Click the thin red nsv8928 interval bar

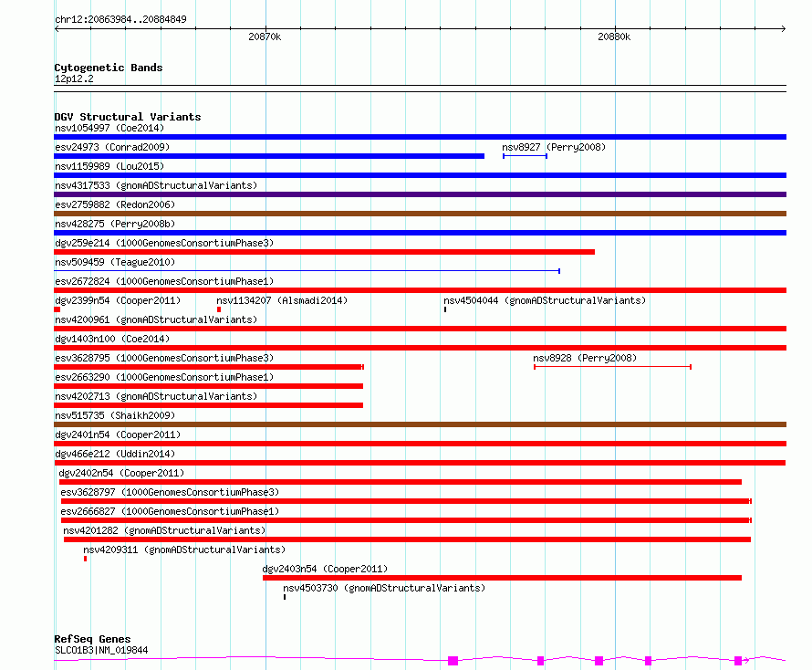coord(612,367)
